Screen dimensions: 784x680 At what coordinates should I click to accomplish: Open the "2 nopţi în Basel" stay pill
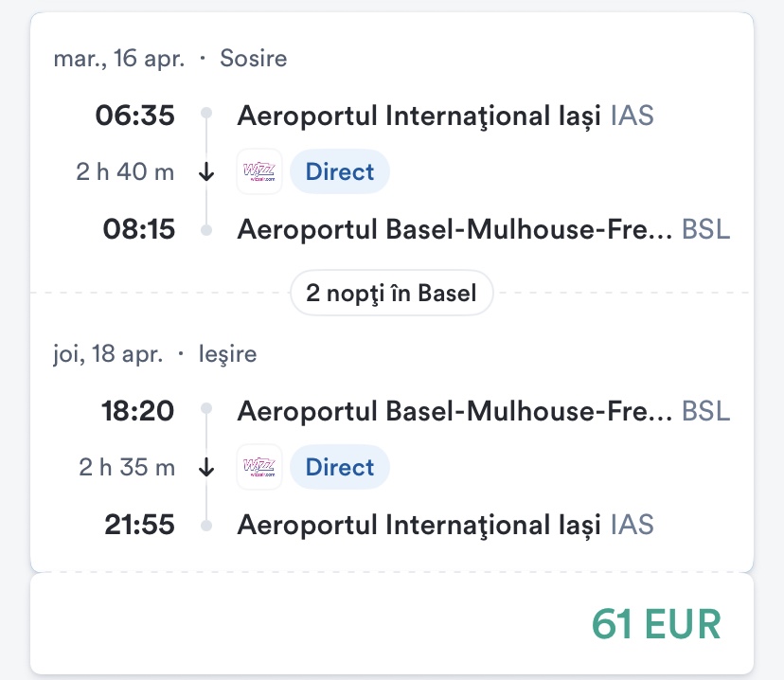point(391,294)
